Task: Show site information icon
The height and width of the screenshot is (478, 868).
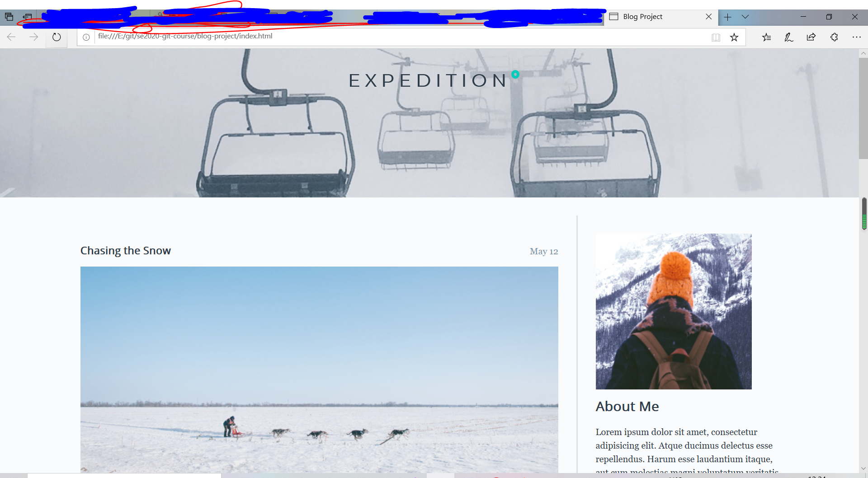Action: pyautogui.click(x=86, y=37)
